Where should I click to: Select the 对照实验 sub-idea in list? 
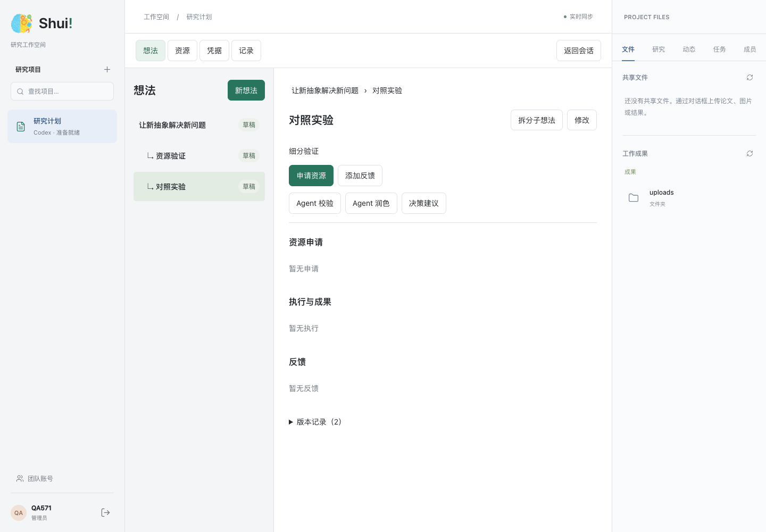tap(199, 187)
